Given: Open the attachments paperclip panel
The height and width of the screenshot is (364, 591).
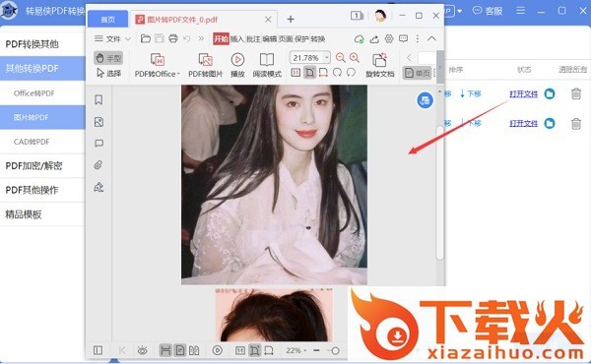Looking at the screenshot, I should (x=98, y=165).
